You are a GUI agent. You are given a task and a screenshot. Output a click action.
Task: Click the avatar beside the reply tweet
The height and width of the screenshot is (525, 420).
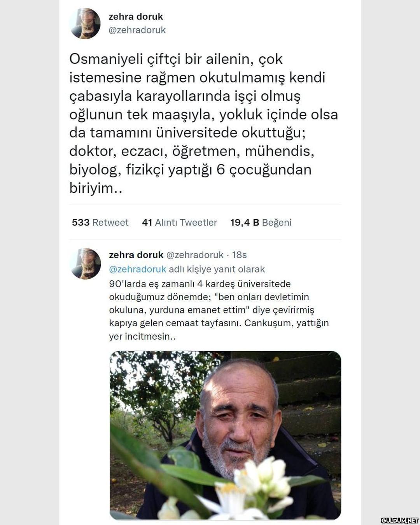click(86, 263)
